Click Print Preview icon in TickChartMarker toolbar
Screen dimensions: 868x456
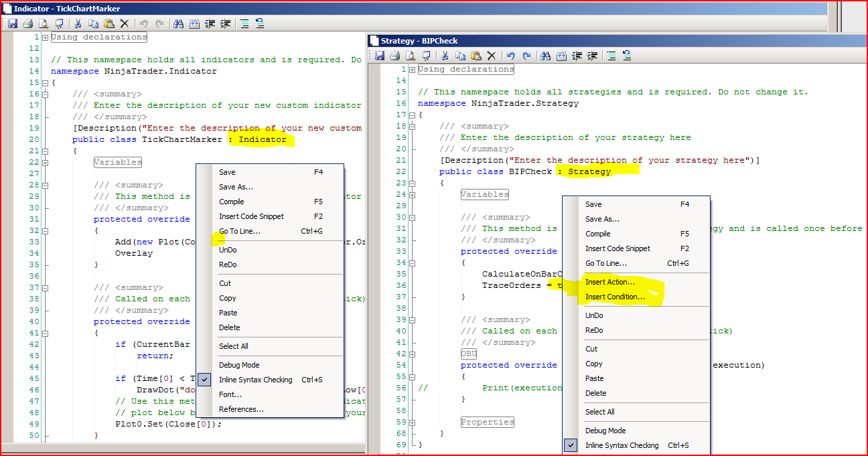coord(44,23)
